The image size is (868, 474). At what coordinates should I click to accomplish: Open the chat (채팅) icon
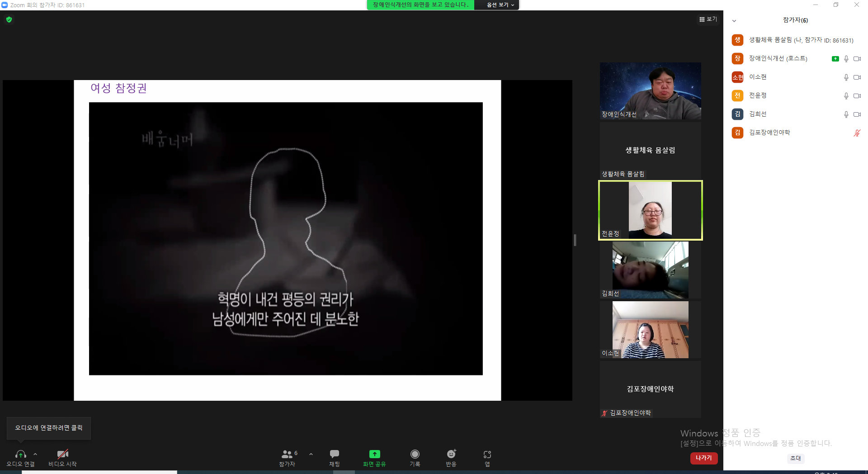point(335,454)
